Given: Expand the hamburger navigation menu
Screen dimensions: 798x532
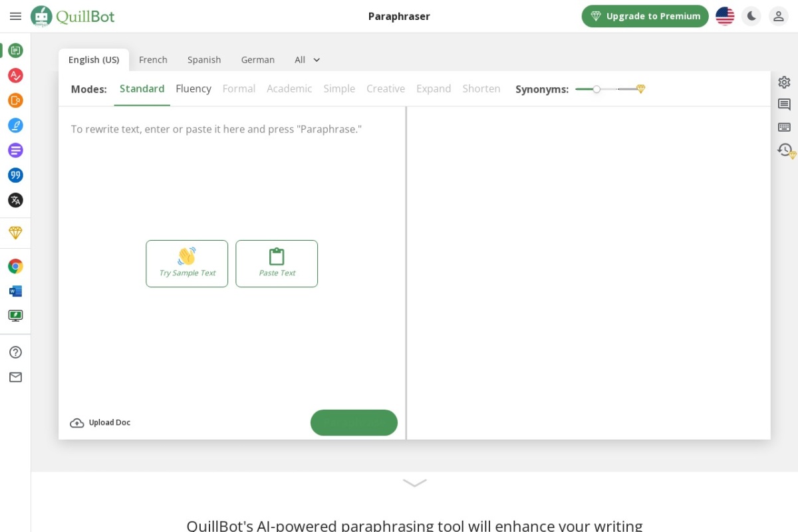Looking at the screenshot, I should coord(15,16).
